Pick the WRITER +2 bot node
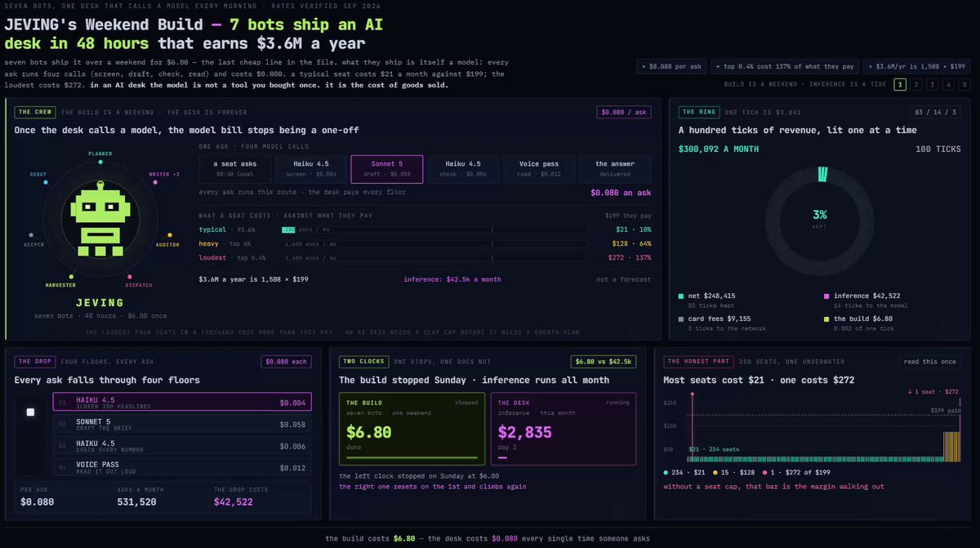The width and height of the screenshot is (980, 548). [x=154, y=182]
